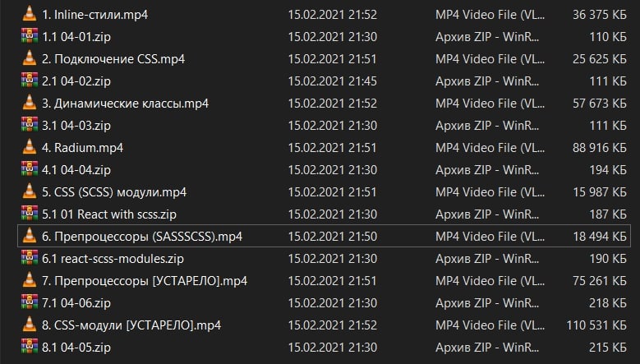Select file 7. Препроцессоры [УСТАРЕЛО].mp4

pos(145,280)
